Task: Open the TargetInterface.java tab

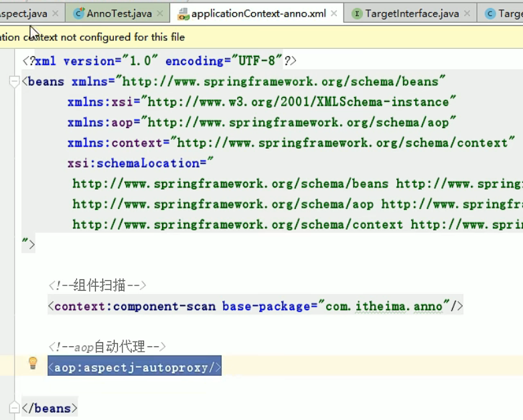Action: (x=412, y=13)
